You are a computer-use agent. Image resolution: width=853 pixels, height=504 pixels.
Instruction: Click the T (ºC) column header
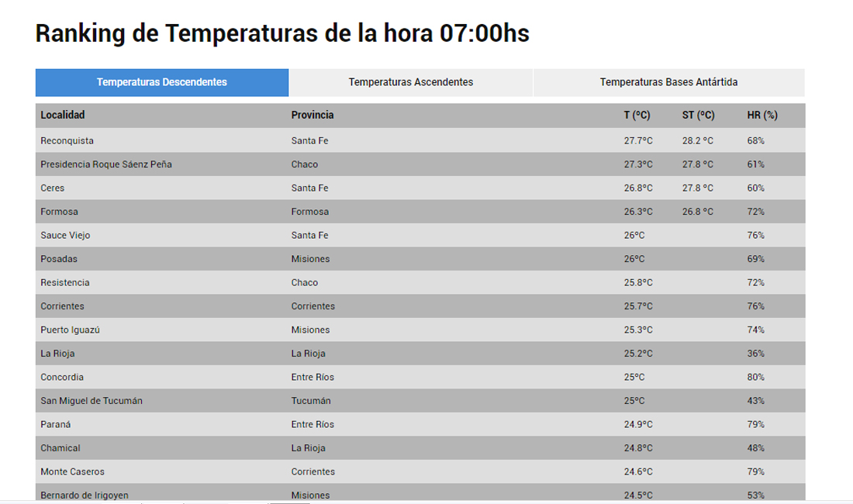pyautogui.click(x=637, y=116)
